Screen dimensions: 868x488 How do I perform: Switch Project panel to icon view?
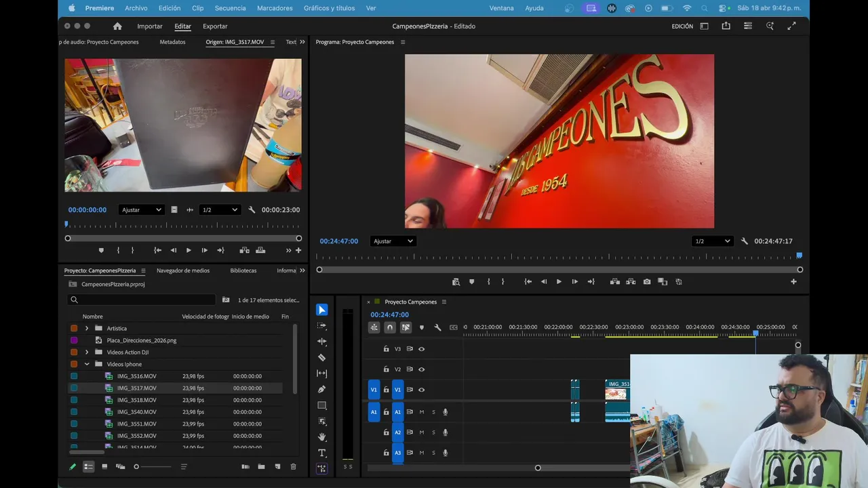tap(104, 467)
